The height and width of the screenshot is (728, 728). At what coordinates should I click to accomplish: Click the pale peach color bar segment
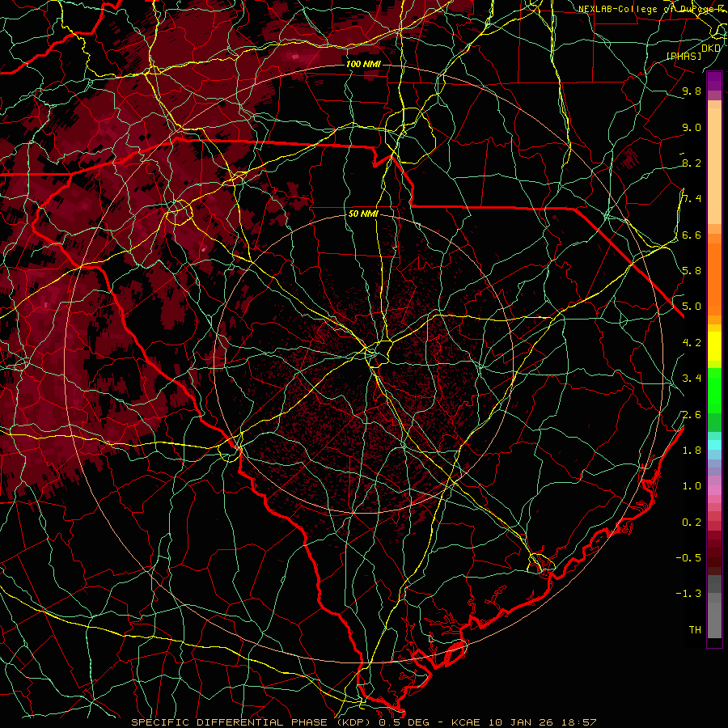click(714, 166)
